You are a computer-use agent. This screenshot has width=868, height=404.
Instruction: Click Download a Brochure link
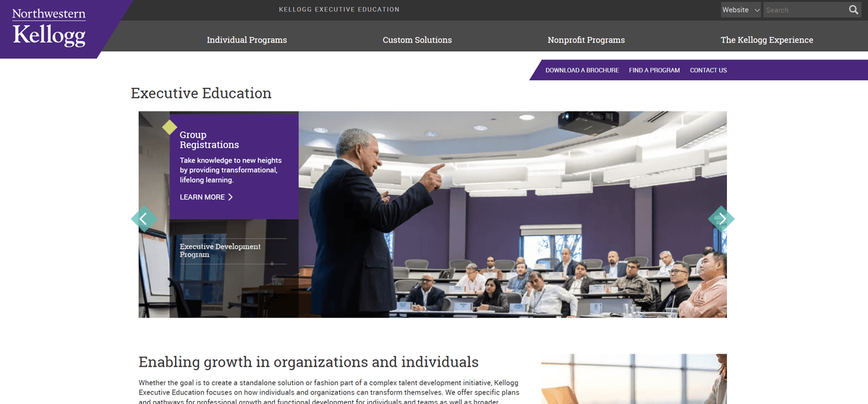coord(582,70)
